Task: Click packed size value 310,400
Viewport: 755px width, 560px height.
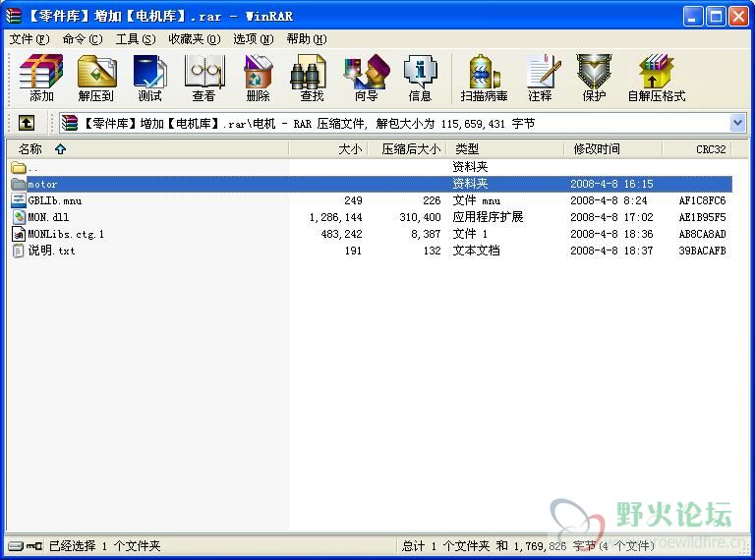Action: tap(420, 217)
